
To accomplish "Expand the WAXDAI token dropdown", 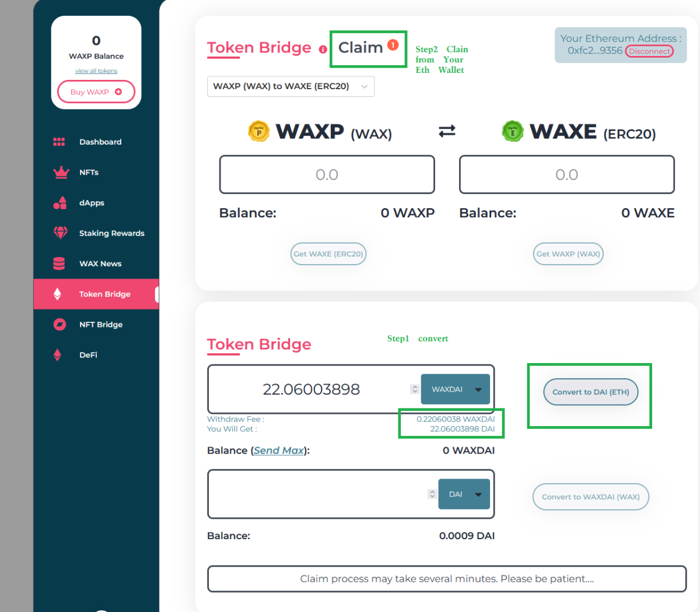I will (456, 389).
